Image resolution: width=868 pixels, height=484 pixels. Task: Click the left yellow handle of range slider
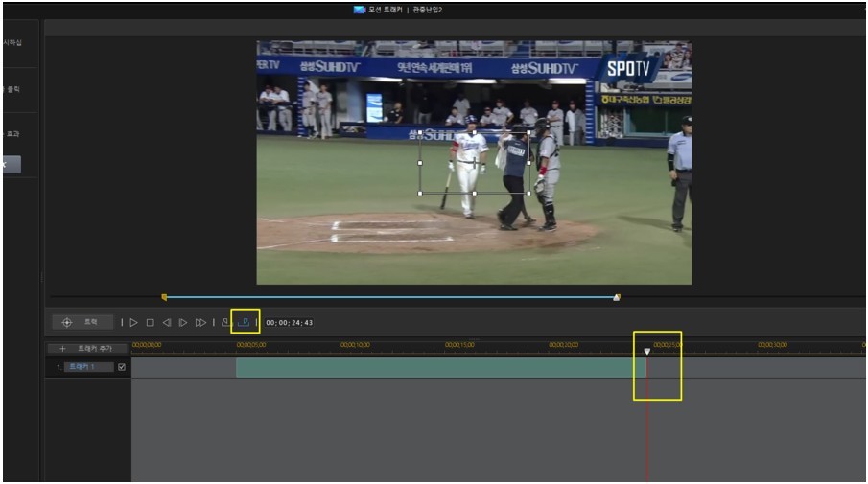coord(164,297)
